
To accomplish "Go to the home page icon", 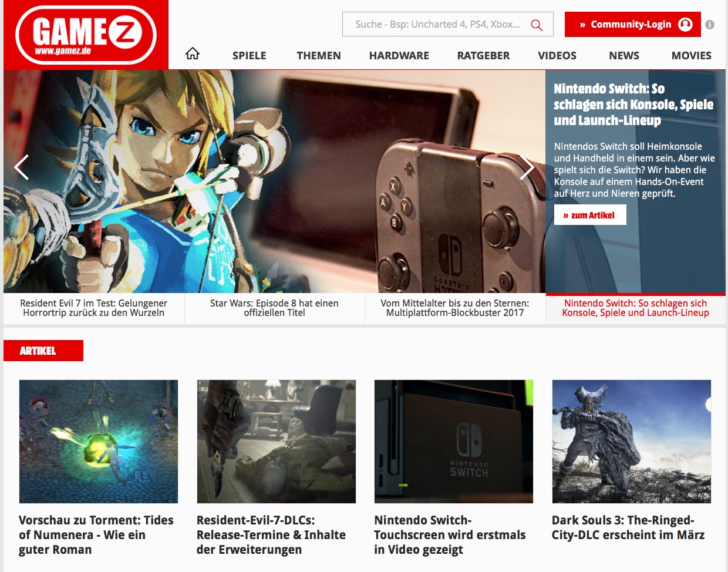I will (193, 54).
